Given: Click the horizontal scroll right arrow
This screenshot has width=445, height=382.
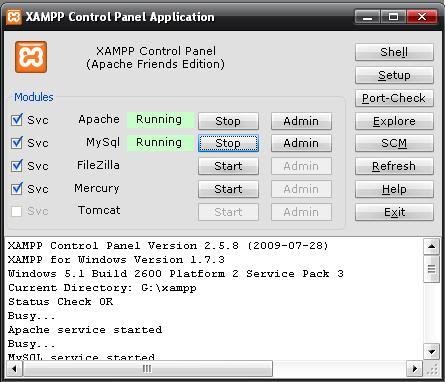Looking at the screenshot, I should pos(415,369).
